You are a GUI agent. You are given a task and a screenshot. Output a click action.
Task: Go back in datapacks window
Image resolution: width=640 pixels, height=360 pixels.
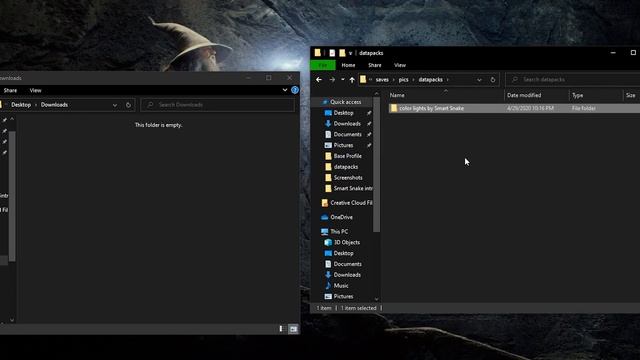click(319, 80)
